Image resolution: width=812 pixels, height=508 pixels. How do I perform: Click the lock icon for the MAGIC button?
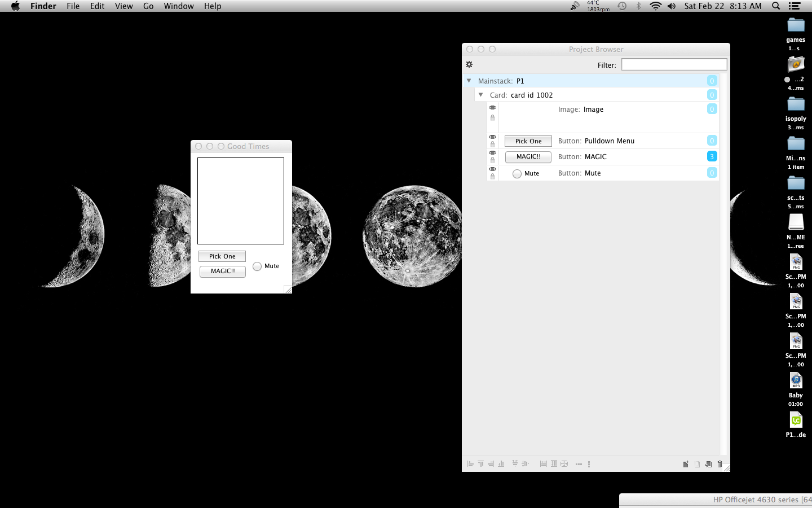tap(492, 160)
